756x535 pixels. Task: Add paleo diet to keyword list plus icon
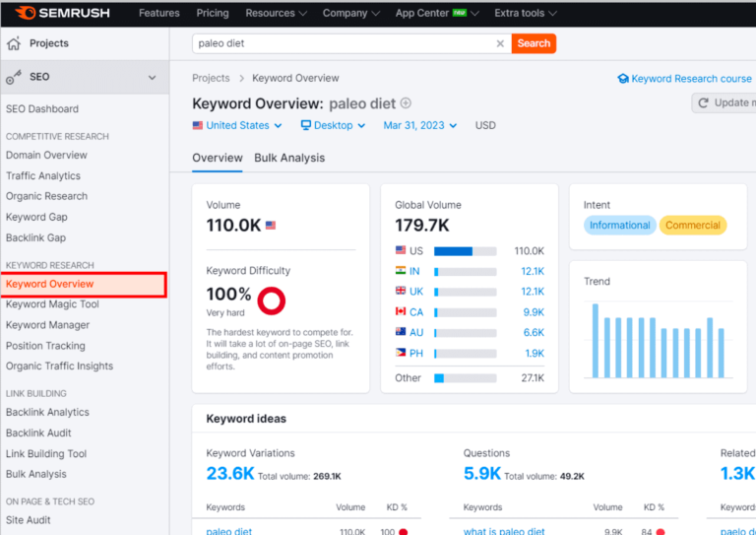click(x=406, y=103)
